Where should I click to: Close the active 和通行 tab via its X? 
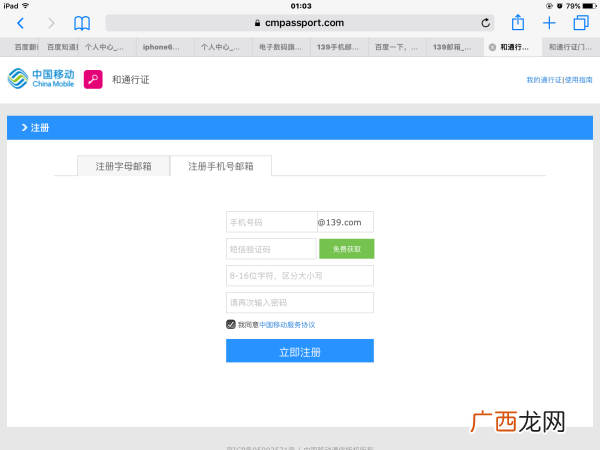coord(492,47)
